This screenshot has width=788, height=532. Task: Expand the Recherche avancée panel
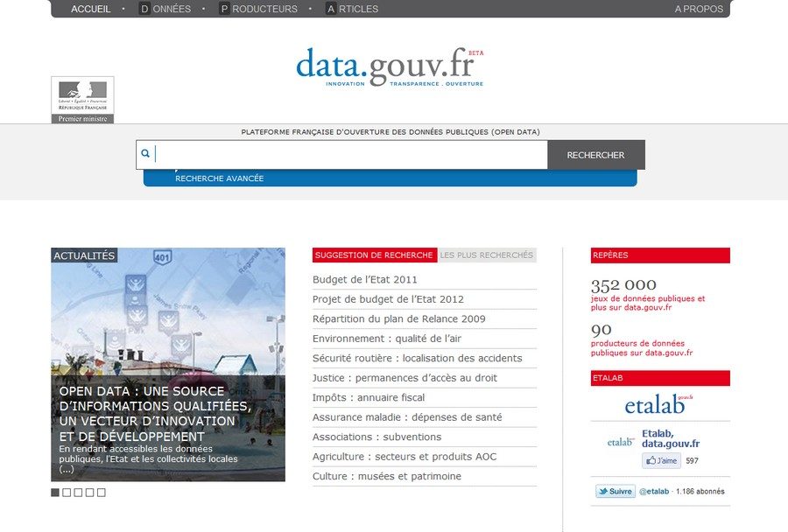pos(219,178)
